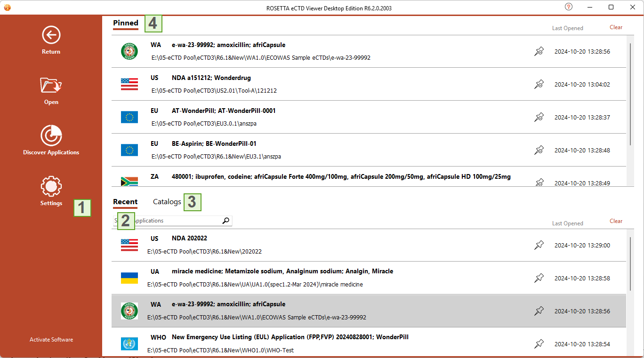The width and height of the screenshot is (644, 358).
Task: Click Last Opened header in Pinned section
Action: point(568,28)
